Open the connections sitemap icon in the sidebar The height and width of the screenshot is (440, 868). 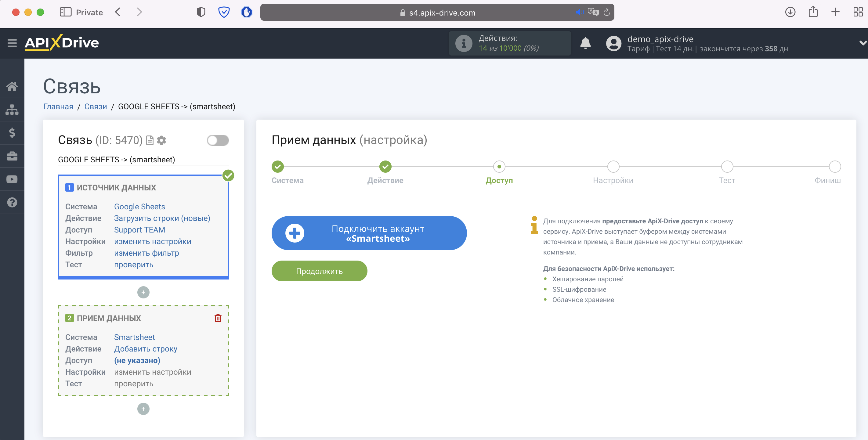(12, 110)
